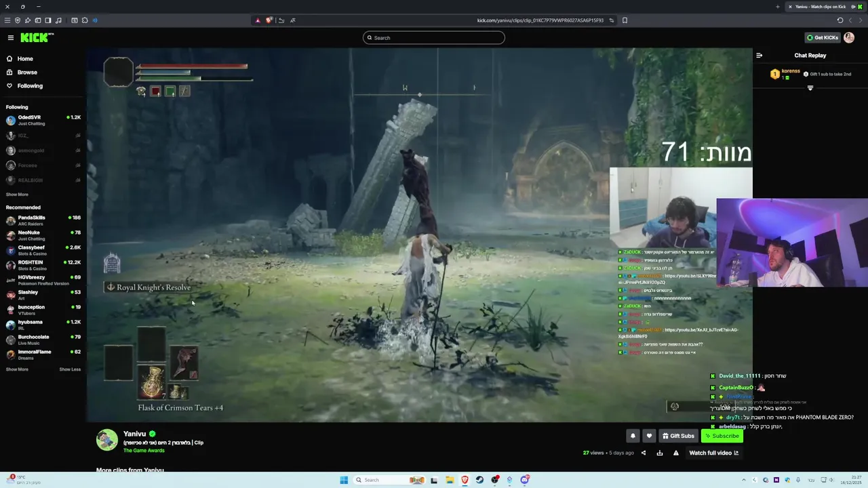
Task: Click the Get KICKs button
Action: click(822, 38)
